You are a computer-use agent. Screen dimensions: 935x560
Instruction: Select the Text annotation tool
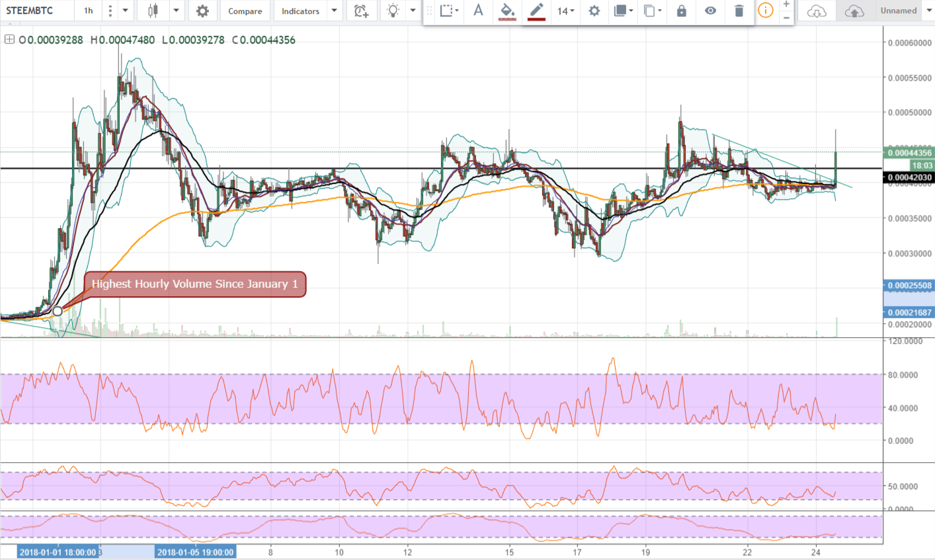point(478,11)
